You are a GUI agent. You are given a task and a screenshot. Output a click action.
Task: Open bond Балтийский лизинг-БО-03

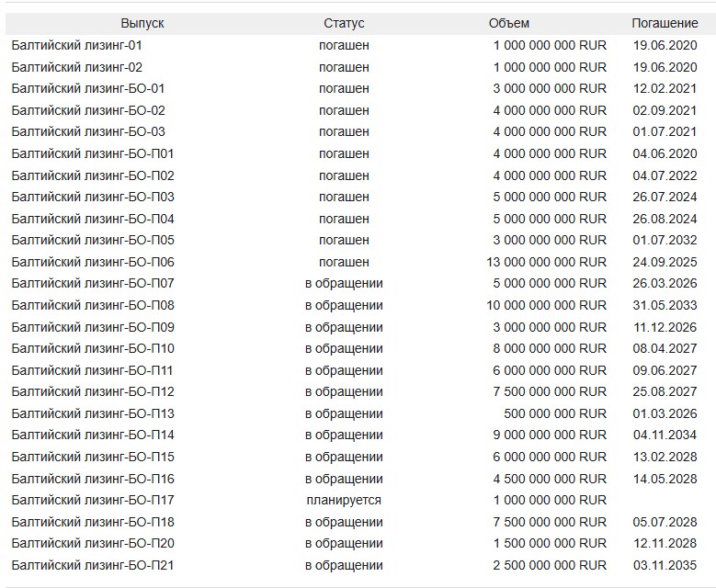(88, 131)
